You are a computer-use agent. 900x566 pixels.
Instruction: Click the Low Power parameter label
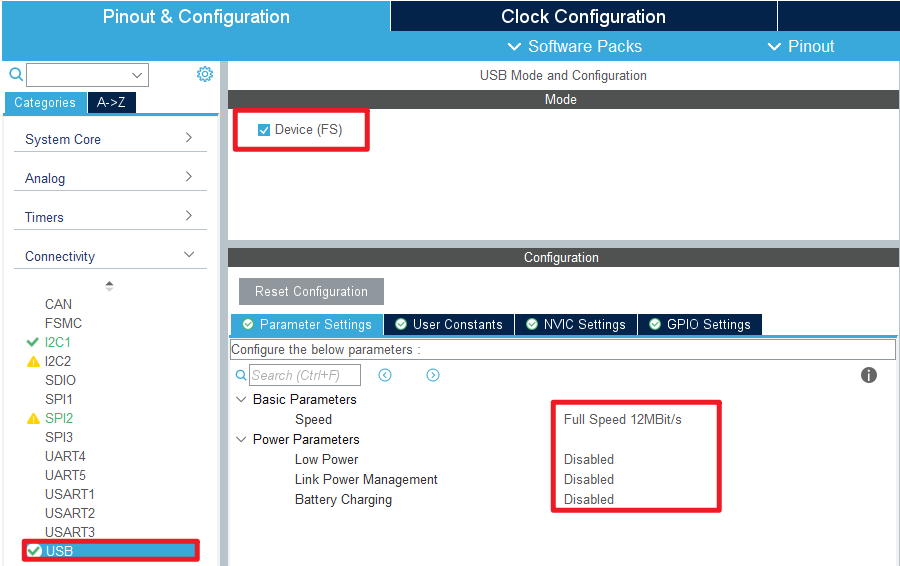pyautogui.click(x=326, y=459)
